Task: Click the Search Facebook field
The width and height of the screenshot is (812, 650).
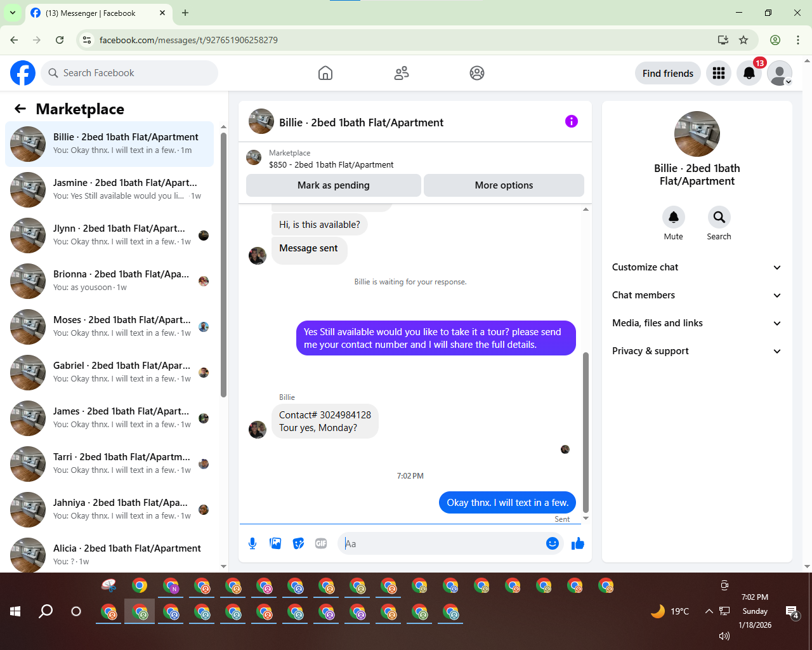Action: click(x=129, y=73)
